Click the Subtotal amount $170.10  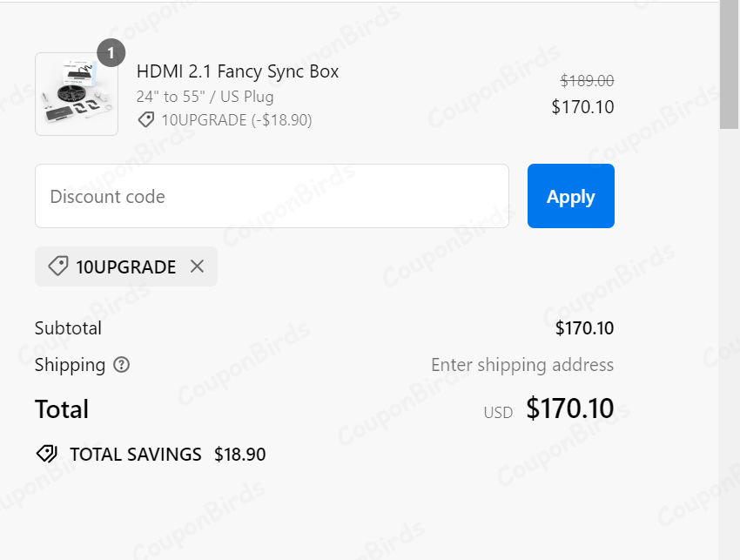(584, 328)
